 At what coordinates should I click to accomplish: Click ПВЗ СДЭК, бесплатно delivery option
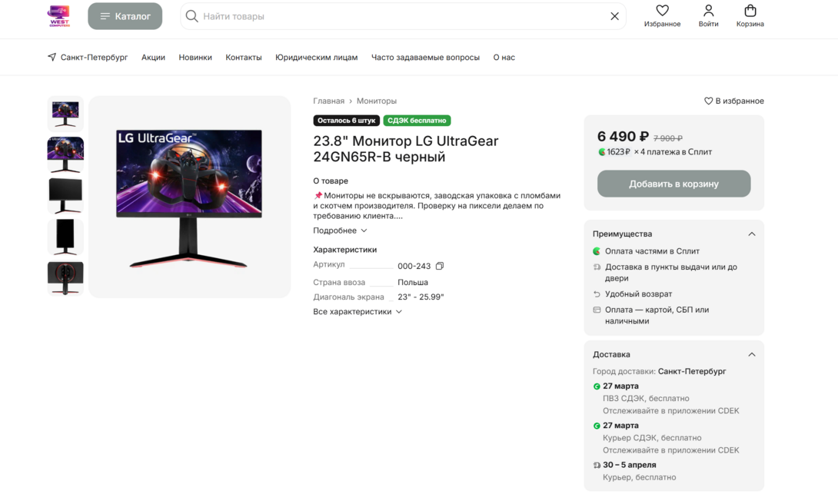point(646,398)
